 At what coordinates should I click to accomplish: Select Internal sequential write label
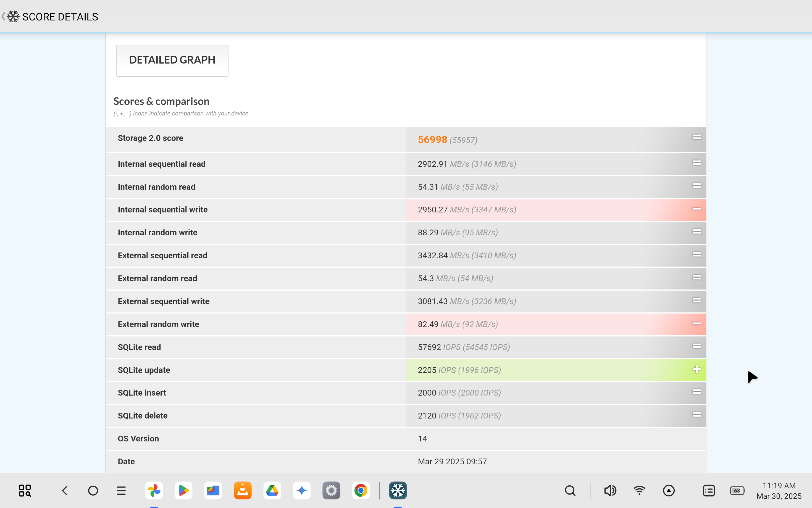pyautogui.click(x=163, y=210)
